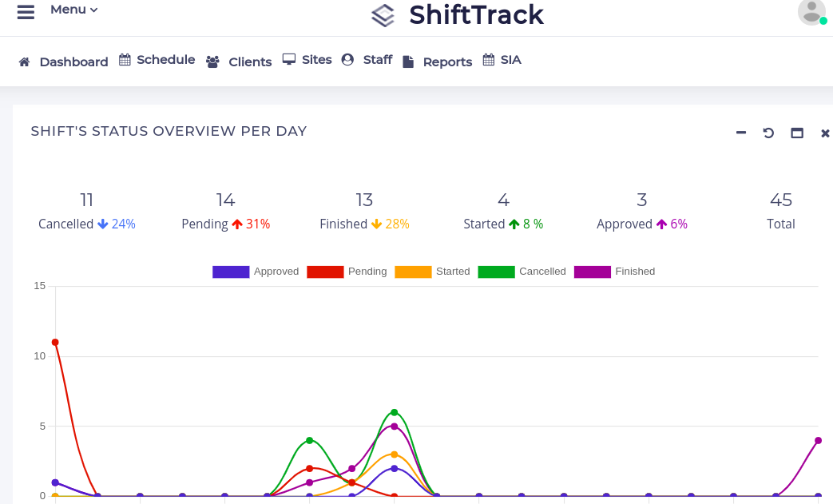Click the Sites monitor icon
Screen dimensions: 833x504
tap(289, 59)
